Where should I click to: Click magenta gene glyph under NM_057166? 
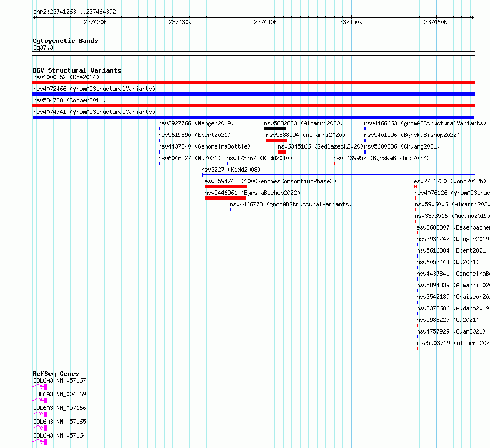pos(40,414)
